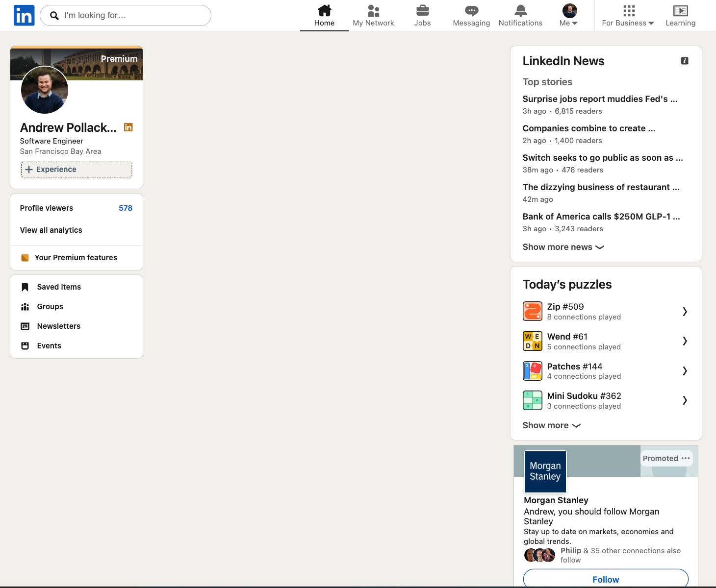
Task: Click the Events calendar icon
Action: [x=25, y=346]
